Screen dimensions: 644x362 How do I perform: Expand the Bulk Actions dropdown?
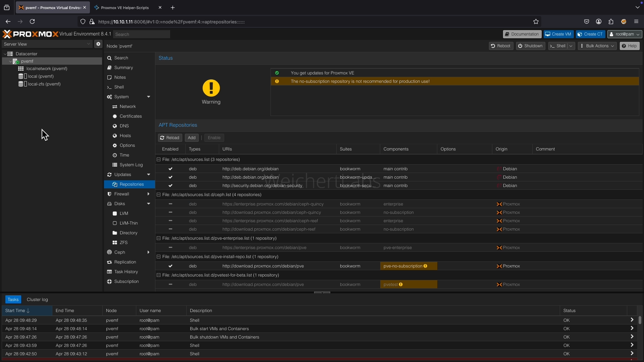[x=597, y=46]
